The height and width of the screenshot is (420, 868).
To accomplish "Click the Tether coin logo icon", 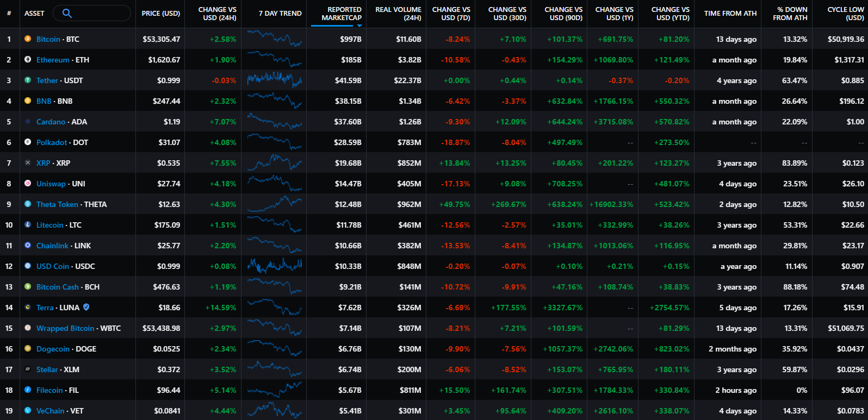I will [x=28, y=80].
